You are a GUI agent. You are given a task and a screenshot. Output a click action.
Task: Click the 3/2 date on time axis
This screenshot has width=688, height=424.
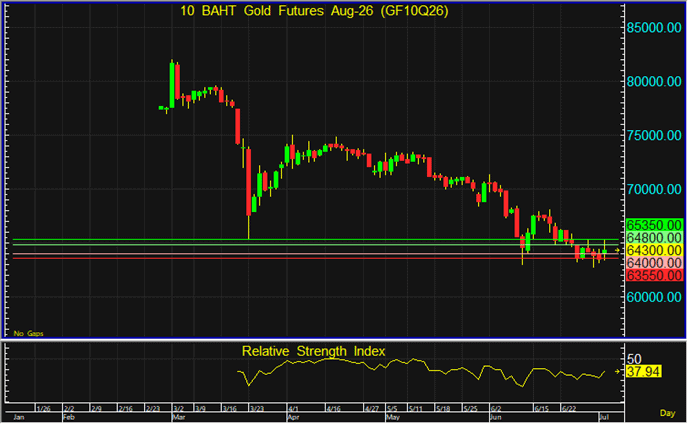(x=178, y=409)
